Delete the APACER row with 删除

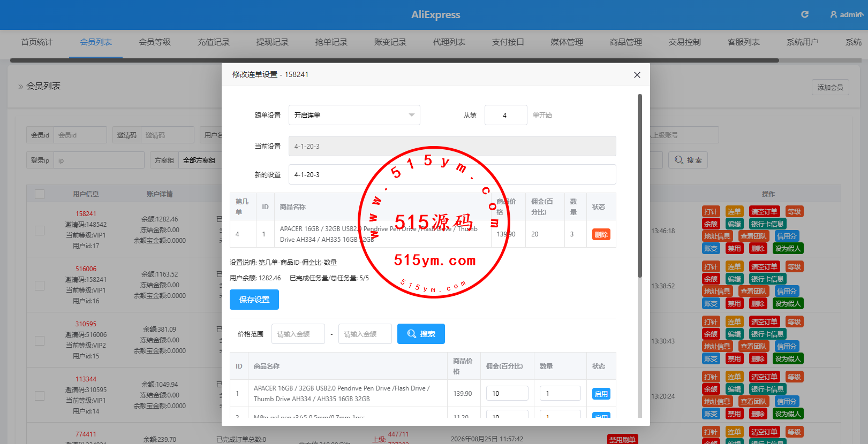[x=601, y=234]
